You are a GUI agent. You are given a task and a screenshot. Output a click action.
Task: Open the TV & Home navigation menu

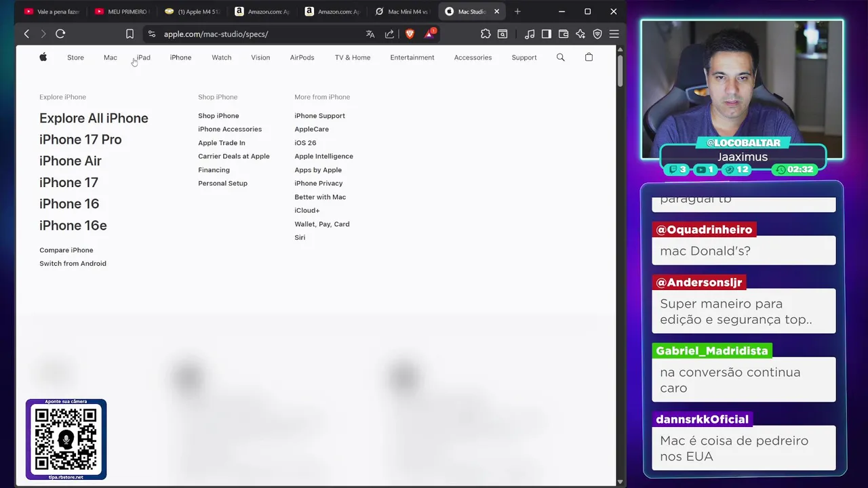[353, 58]
